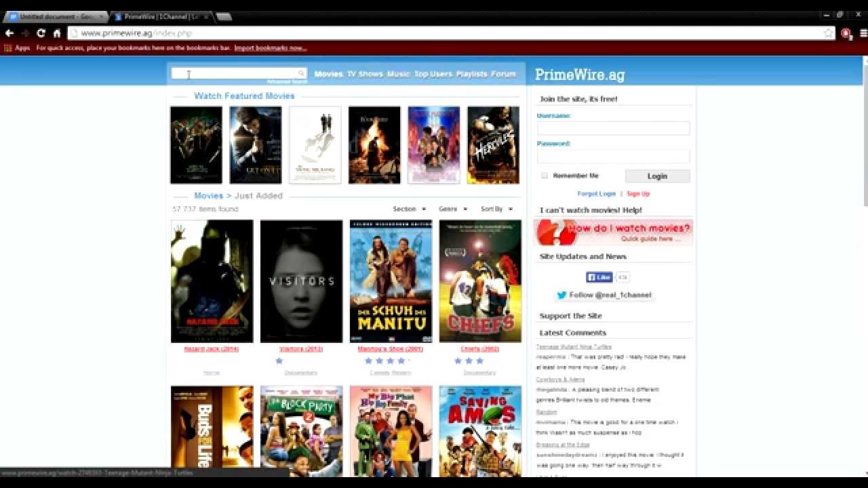This screenshot has width=868, height=488.
Task: Rate Chiefs with the third star
Action: point(479,361)
